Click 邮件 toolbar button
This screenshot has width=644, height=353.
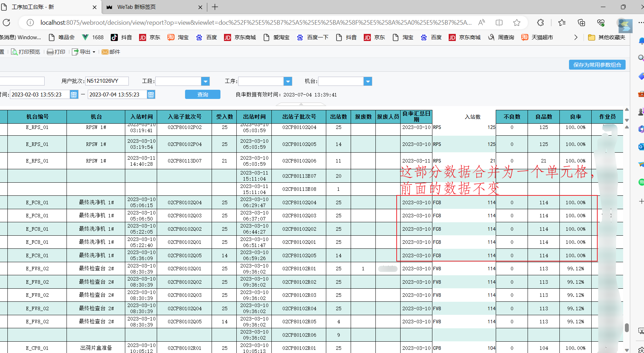(111, 52)
